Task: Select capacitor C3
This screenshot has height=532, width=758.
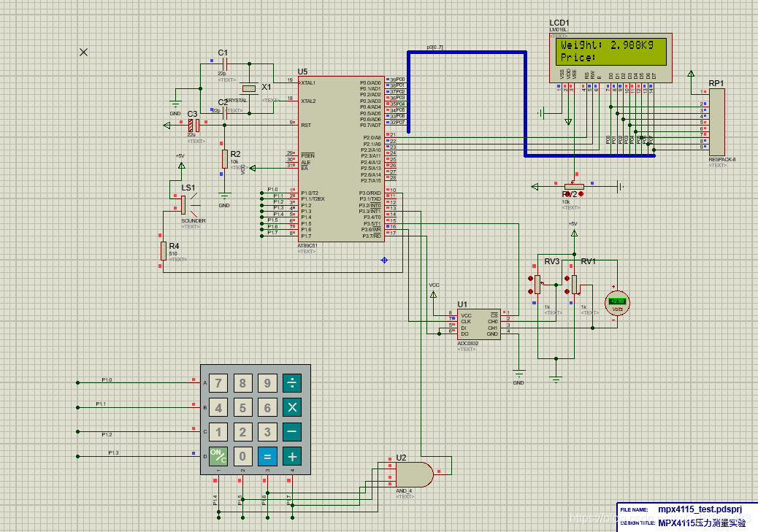Action: 194,126
